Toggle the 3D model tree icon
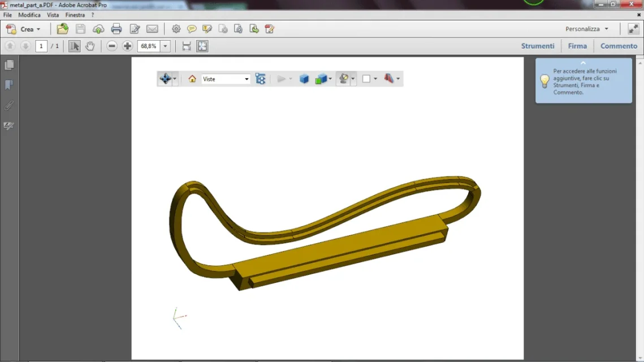The image size is (644, 362). click(261, 79)
